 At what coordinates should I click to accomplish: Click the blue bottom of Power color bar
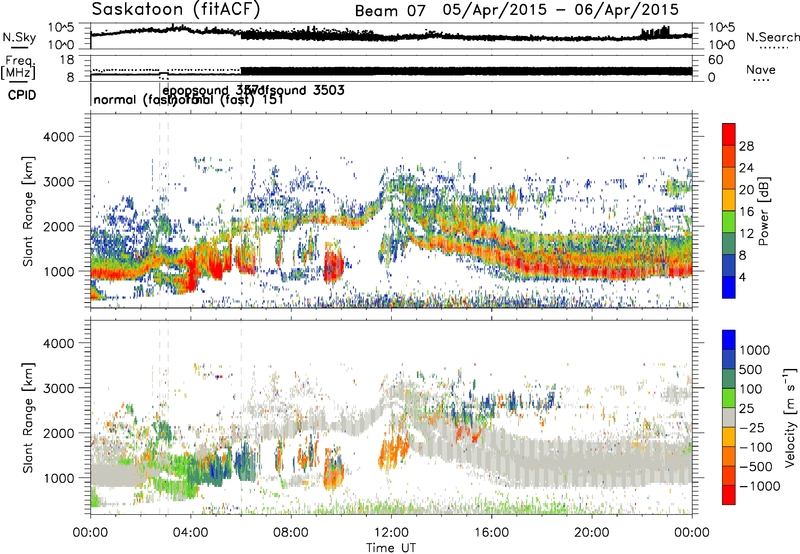click(729, 287)
